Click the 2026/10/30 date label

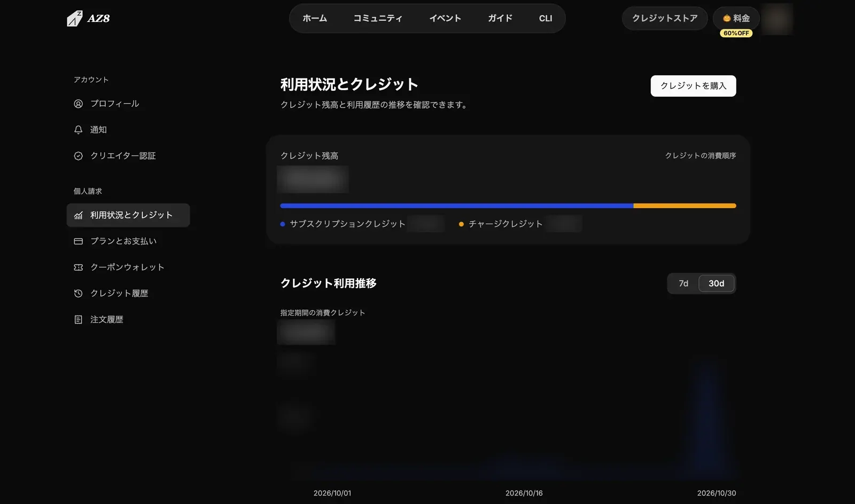717,493
